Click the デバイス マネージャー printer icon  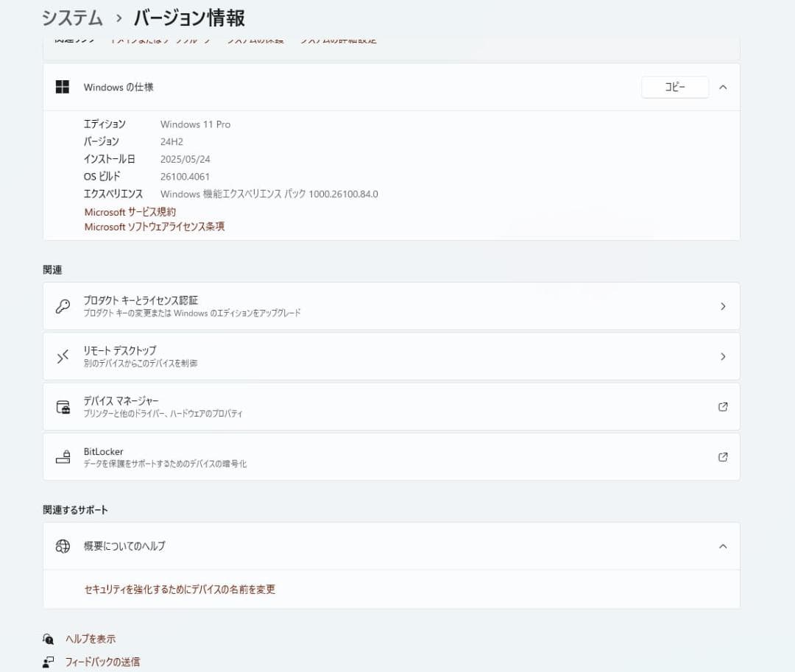(63, 406)
